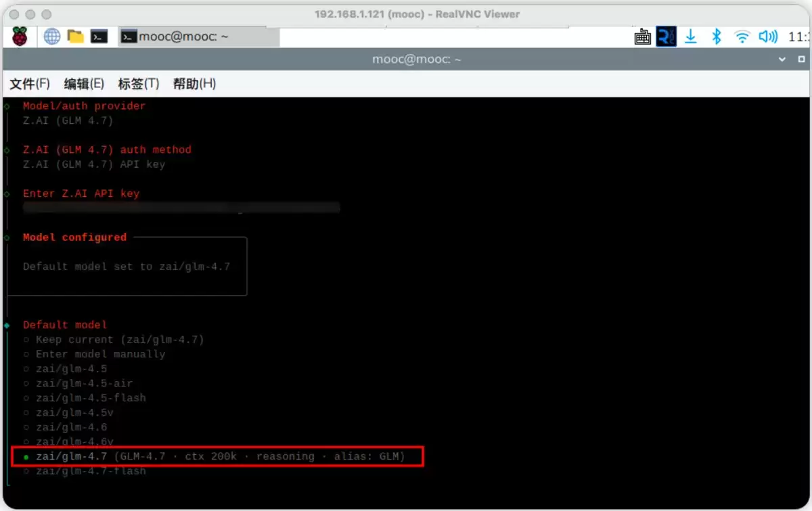Select Enter model manually option
This screenshot has width=812, height=511.
94,354
